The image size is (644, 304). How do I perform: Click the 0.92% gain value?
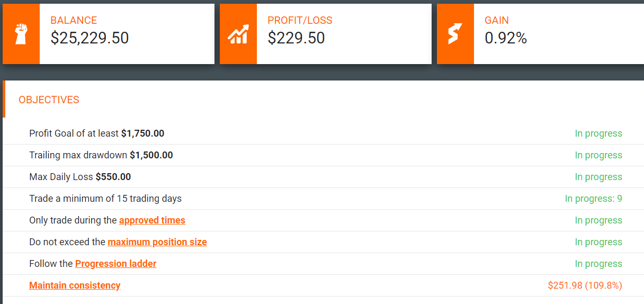506,38
